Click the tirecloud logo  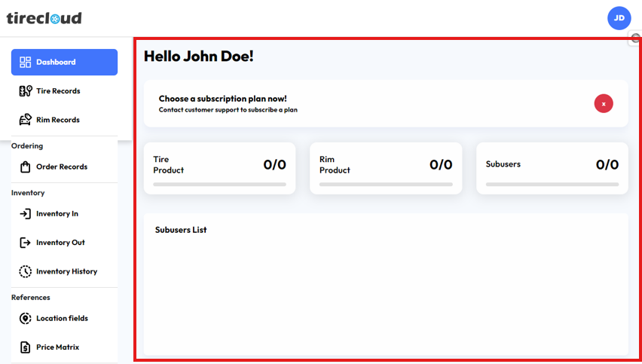coord(44,18)
